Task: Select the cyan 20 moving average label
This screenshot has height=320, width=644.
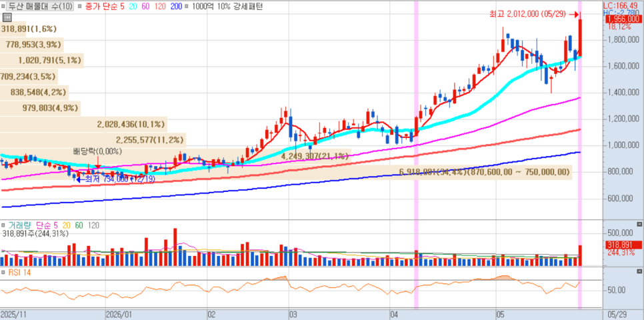Action: tap(134, 6)
